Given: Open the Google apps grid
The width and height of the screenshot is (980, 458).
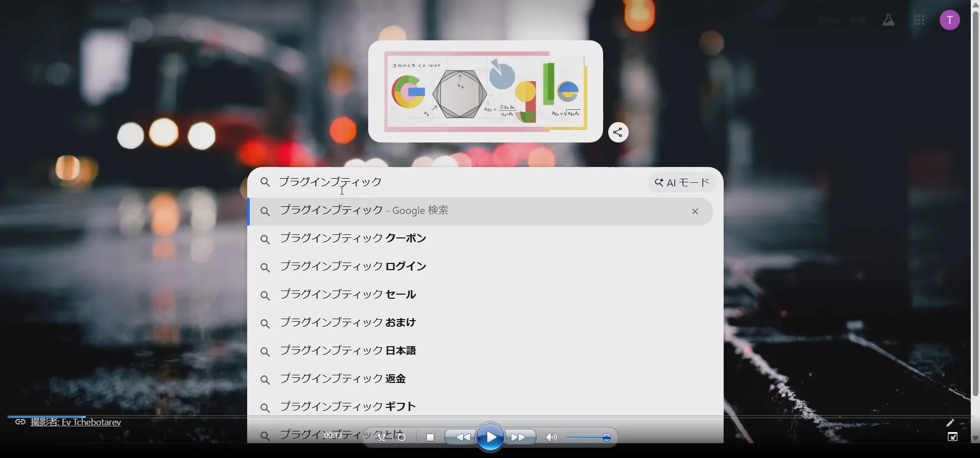Looking at the screenshot, I should pos(919,20).
